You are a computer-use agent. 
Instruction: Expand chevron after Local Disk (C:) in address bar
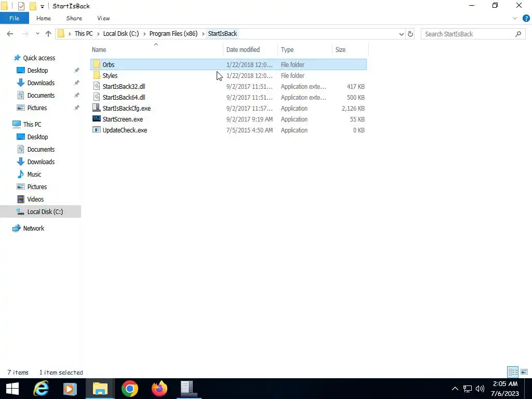coord(144,34)
